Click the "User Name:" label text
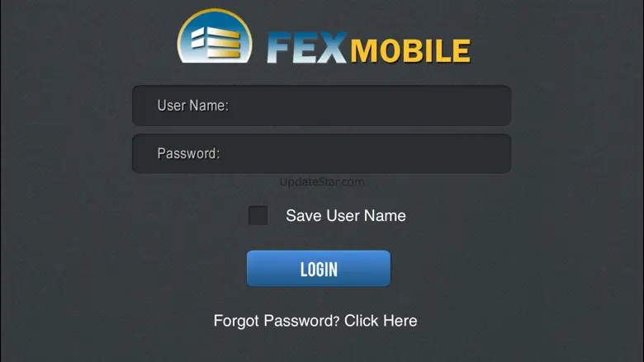The width and height of the screenshot is (644, 362). click(192, 106)
